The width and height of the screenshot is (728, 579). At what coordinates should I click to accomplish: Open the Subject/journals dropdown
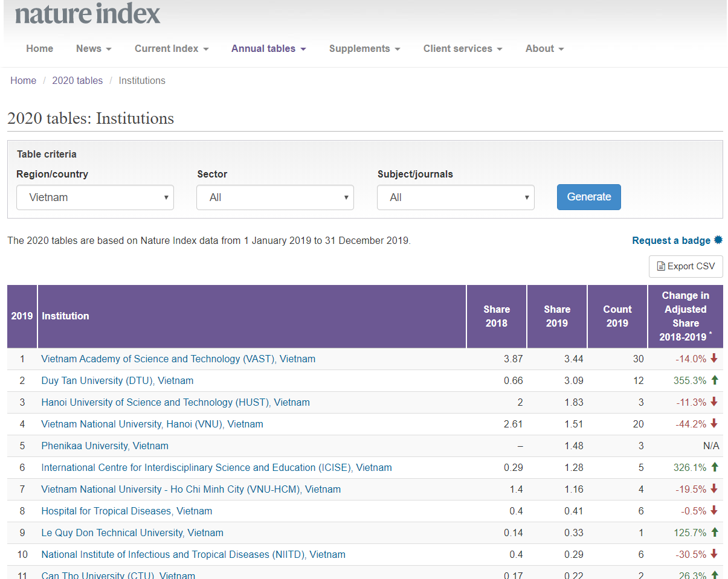[x=456, y=197]
